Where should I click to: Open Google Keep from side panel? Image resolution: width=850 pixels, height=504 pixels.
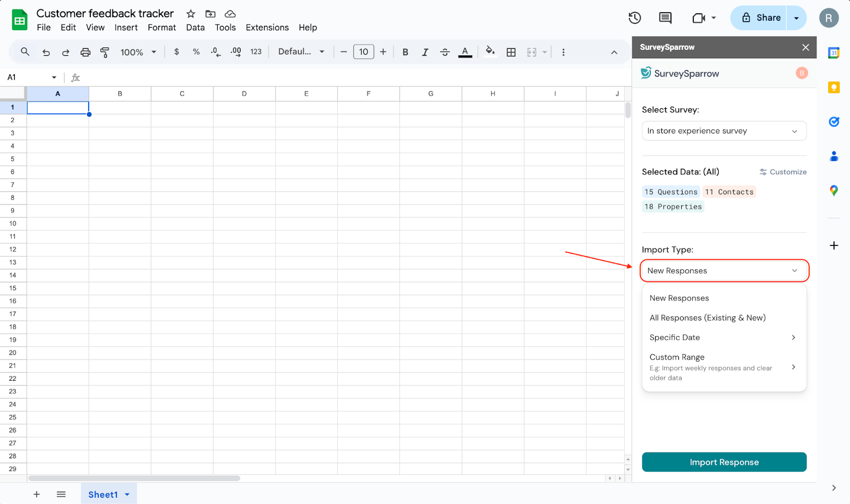pyautogui.click(x=834, y=88)
